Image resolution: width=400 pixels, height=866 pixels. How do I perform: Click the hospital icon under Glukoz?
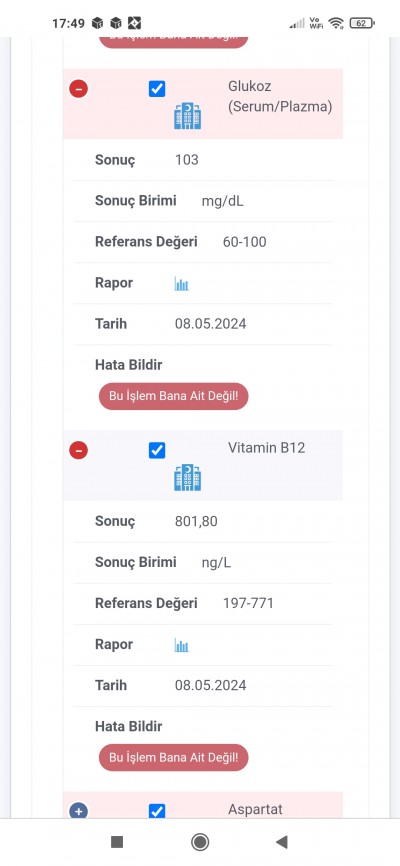point(187,116)
